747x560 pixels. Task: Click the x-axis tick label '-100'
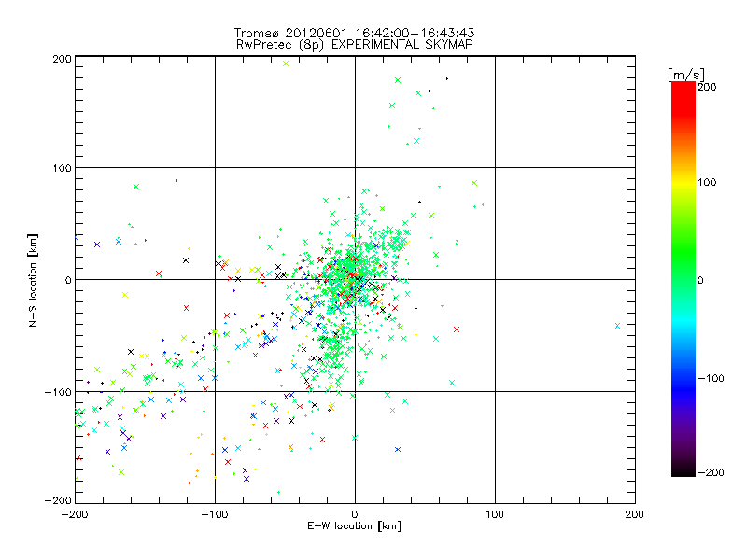[x=215, y=514]
